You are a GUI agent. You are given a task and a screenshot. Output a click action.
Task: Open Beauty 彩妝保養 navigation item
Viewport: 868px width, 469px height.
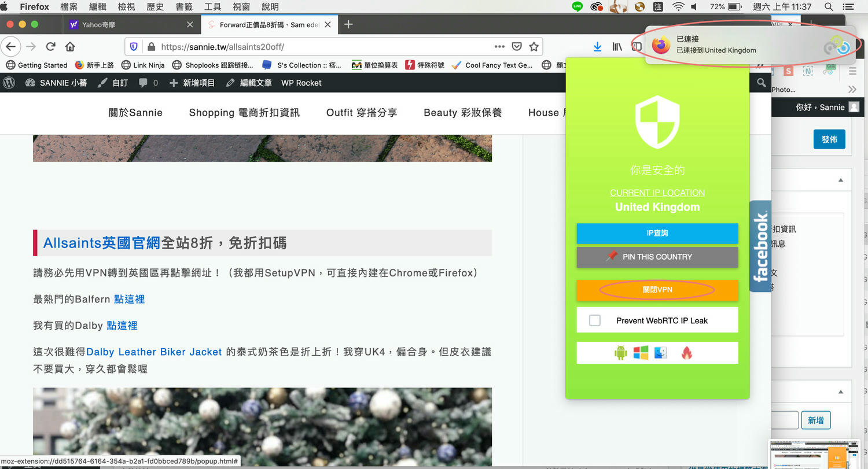point(463,113)
